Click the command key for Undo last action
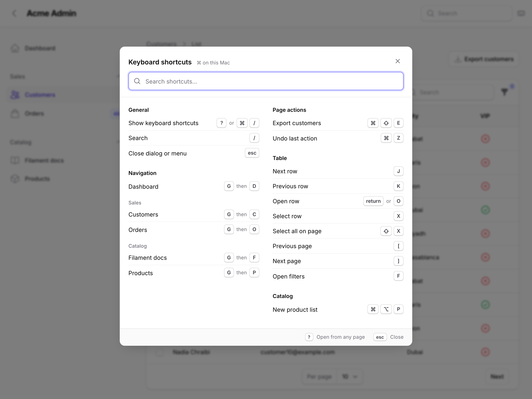532x399 pixels. (x=386, y=138)
